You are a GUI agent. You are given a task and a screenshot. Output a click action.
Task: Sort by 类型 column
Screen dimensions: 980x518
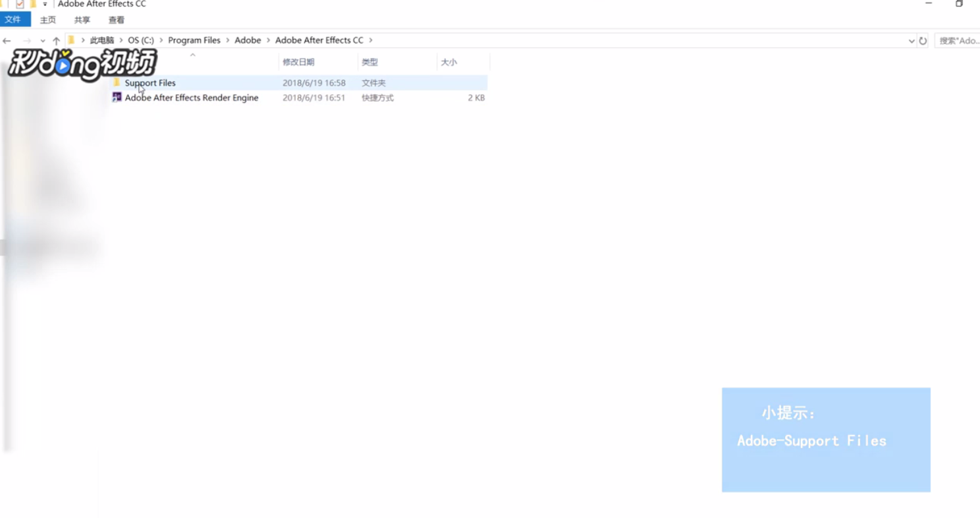coord(370,62)
